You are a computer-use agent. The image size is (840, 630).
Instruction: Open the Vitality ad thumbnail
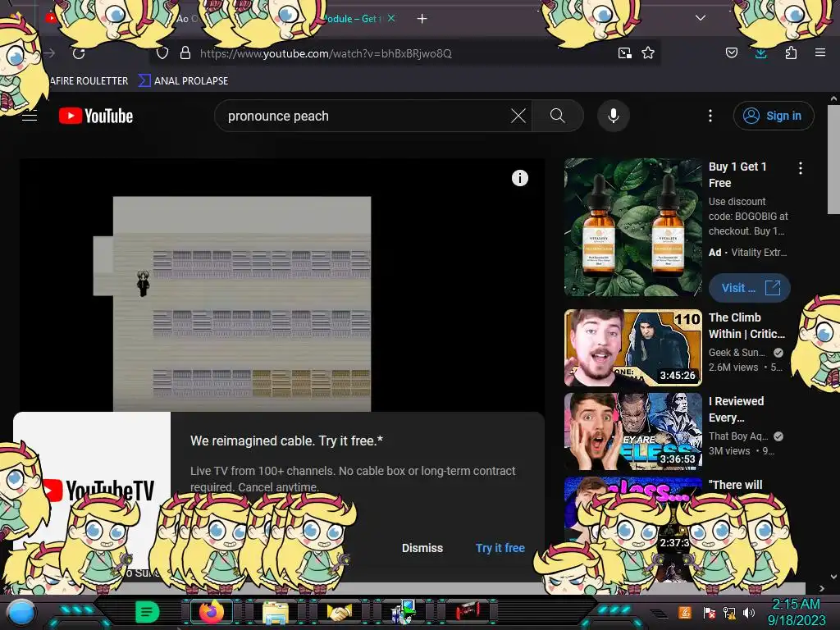pyautogui.click(x=632, y=227)
